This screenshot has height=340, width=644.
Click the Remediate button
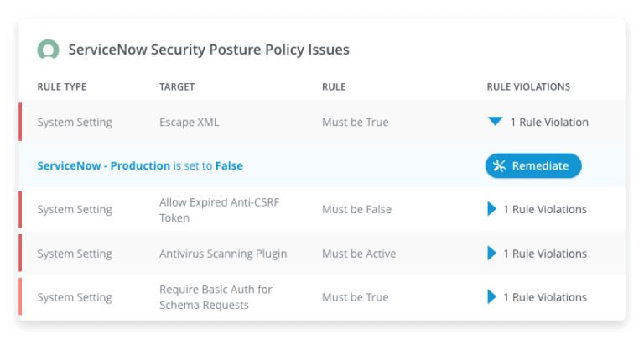point(533,165)
